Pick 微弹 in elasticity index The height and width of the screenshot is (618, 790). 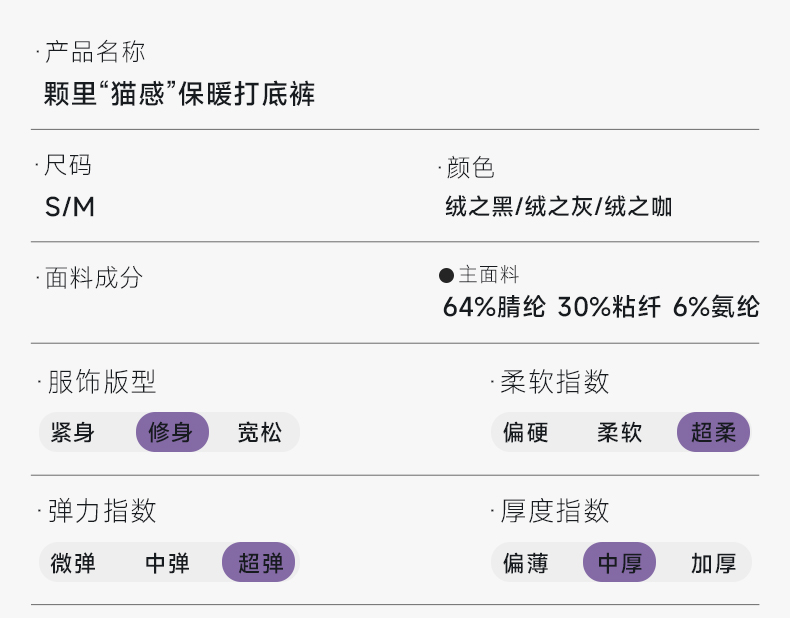pos(73,563)
